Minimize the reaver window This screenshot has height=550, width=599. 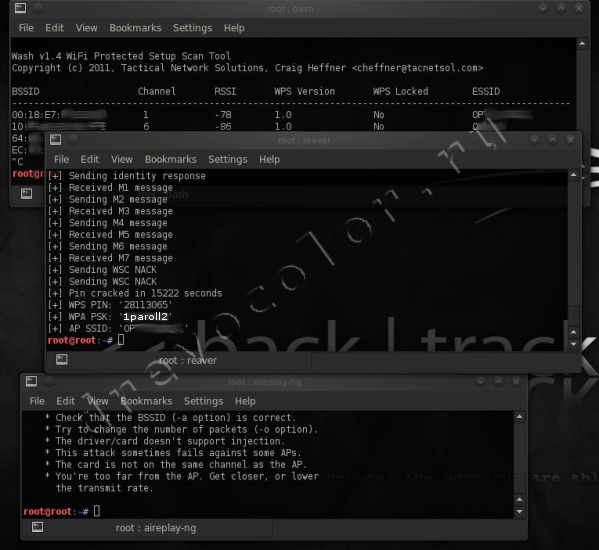(534, 140)
